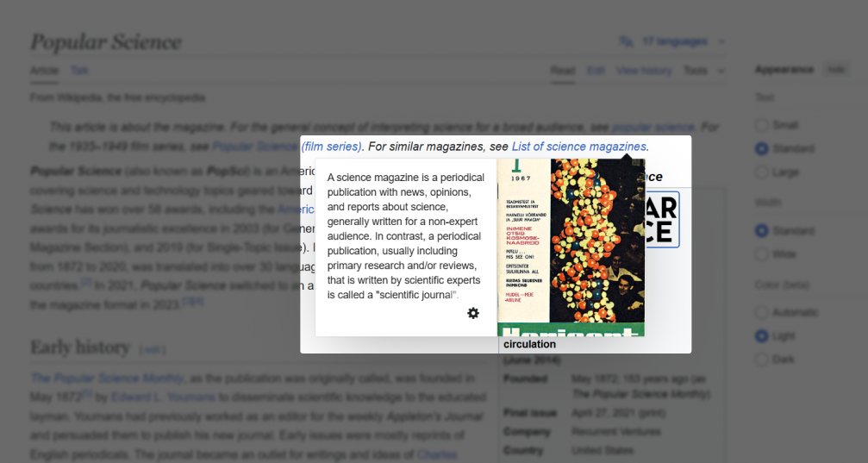
Task: Open the View history tab
Action: coord(644,71)
